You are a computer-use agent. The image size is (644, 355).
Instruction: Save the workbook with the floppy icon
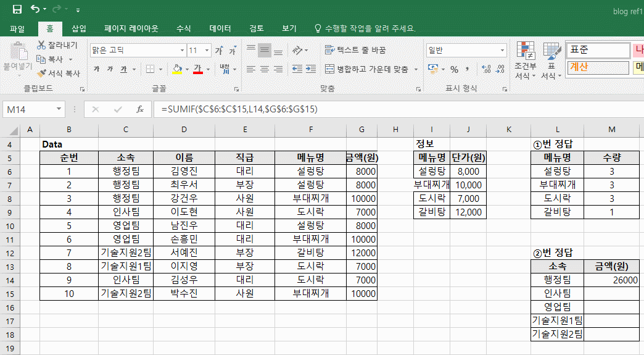coord(17,9)
